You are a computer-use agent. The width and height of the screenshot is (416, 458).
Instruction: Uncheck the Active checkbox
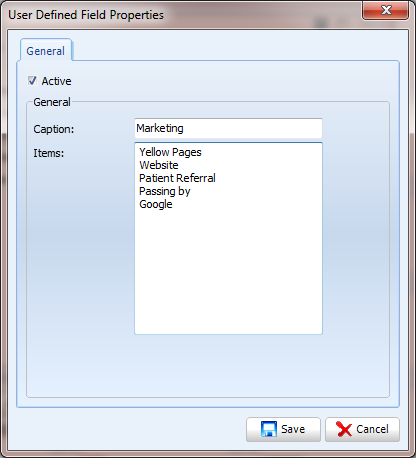32,81
